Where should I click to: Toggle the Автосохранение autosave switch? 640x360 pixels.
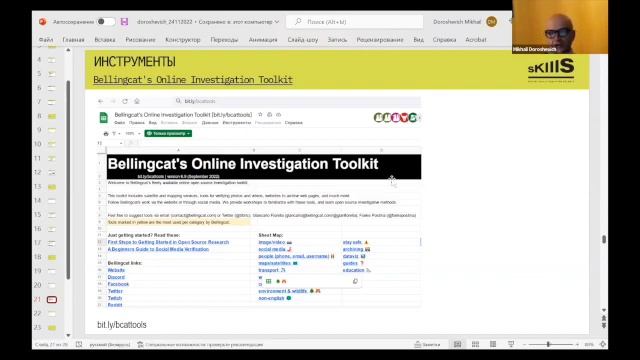[x=106, y=22]
